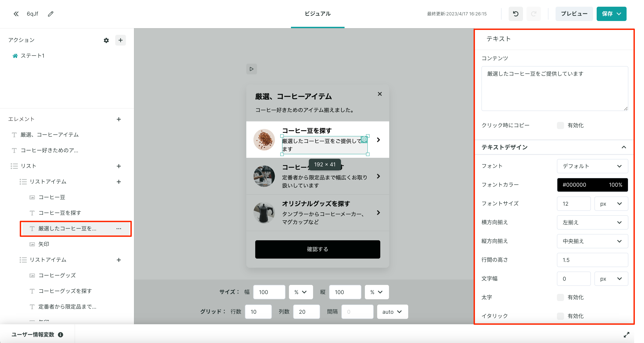Enable the 太字 bold checkbox

560,297
